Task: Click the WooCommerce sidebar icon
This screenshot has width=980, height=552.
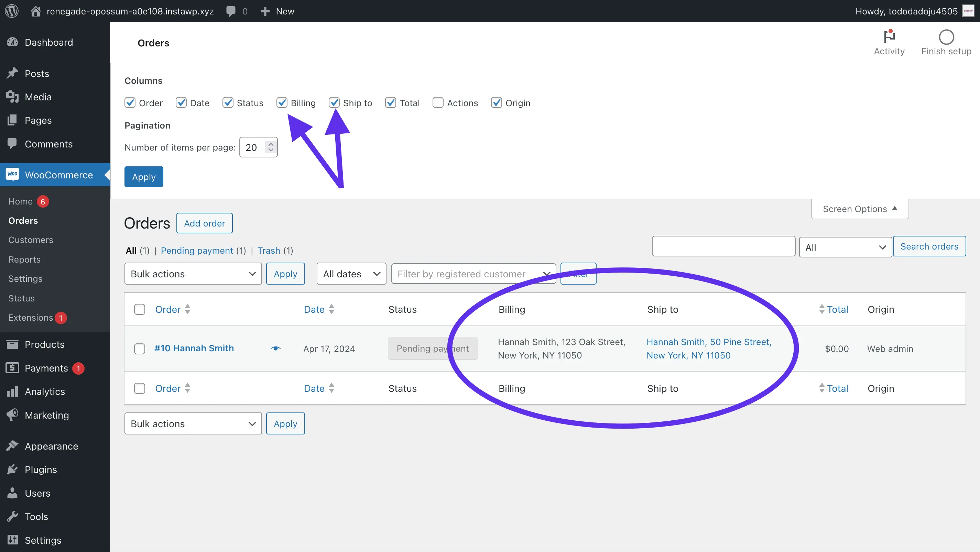Action: pos(13,174)
